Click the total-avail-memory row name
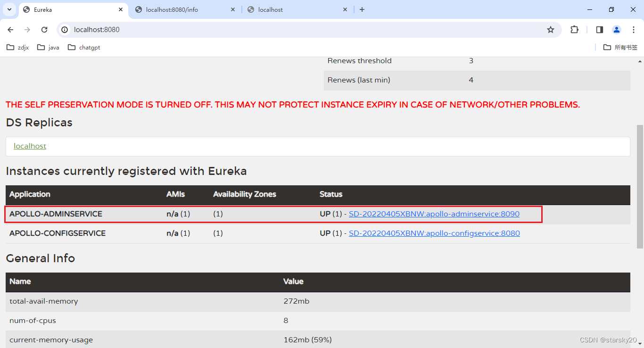Screen dimensions: 644x348 click(44, 301)
